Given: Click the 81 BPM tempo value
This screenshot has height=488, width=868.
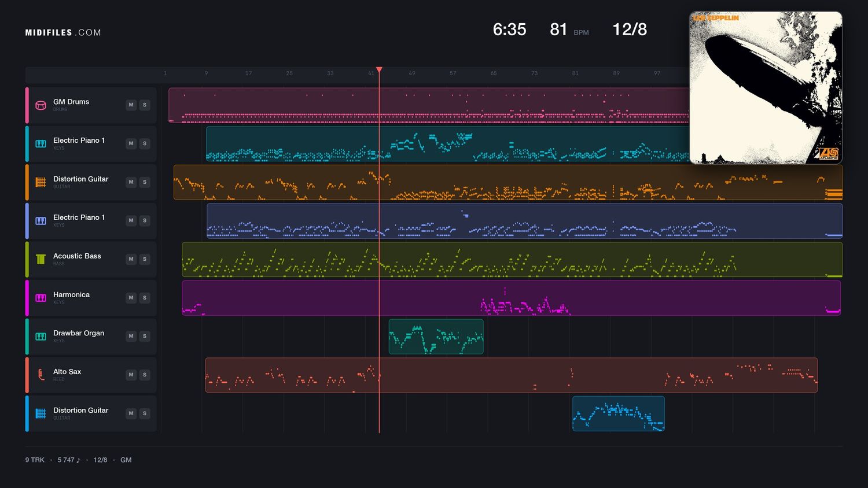Looking at the screenshot, I should 558,29.
